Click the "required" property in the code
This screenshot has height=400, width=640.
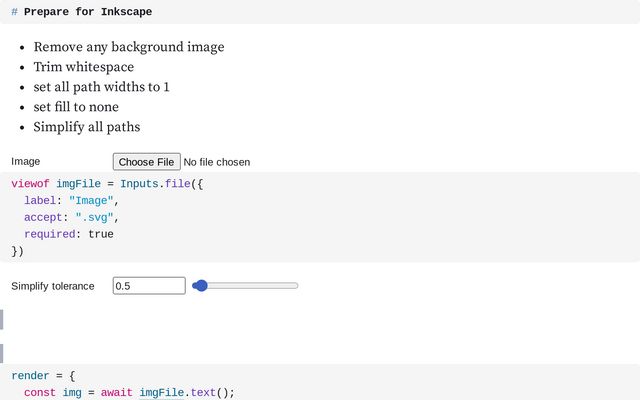pyautogui.click(x=49, y=234)
